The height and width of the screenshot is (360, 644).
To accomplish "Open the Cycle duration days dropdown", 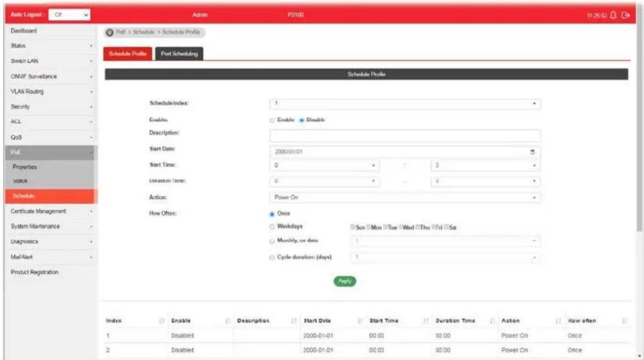I will click(445, 257).
